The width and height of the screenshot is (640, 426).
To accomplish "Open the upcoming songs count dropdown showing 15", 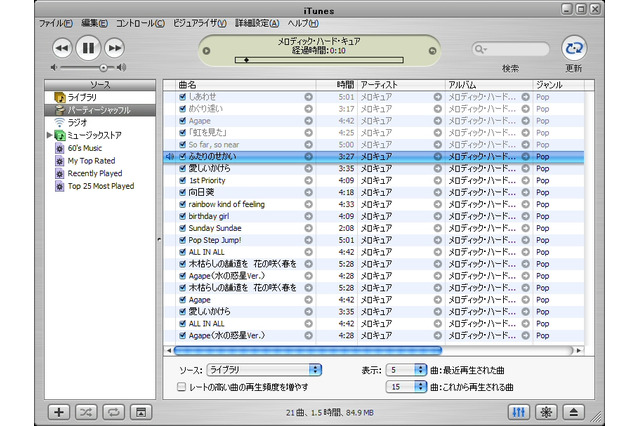I will pyautogui.click(x=406, y=386).
